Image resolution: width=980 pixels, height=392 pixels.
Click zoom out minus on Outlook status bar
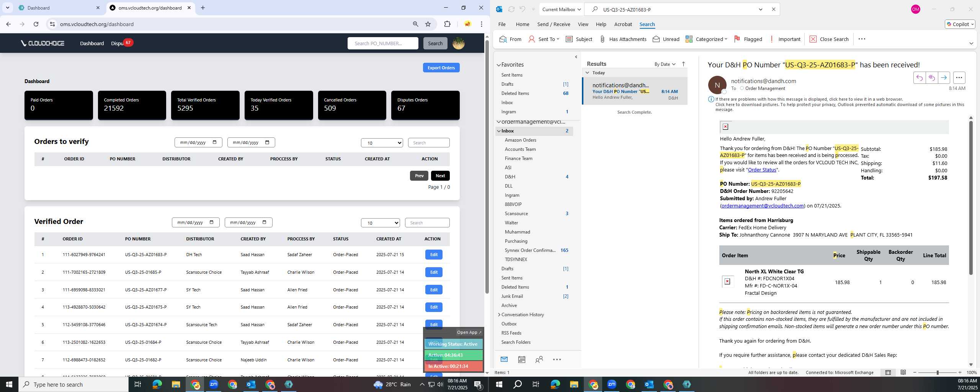pos(915,372)
